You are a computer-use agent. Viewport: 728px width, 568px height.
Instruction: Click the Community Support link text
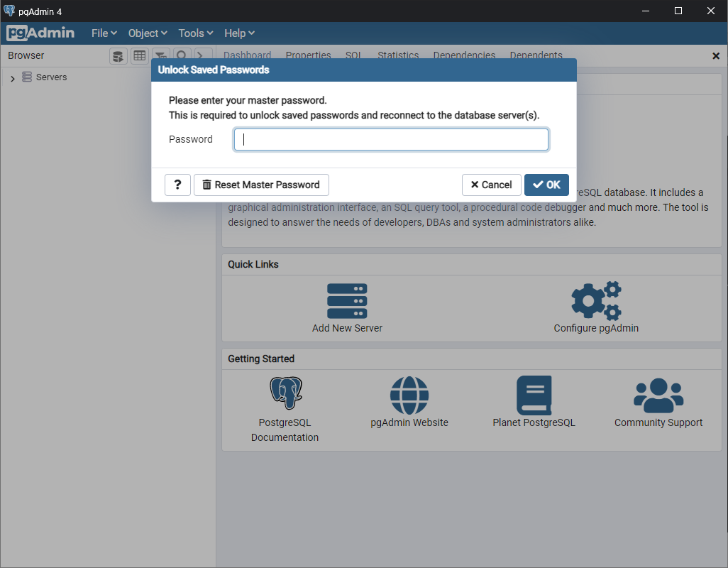[x=658, y=422]
